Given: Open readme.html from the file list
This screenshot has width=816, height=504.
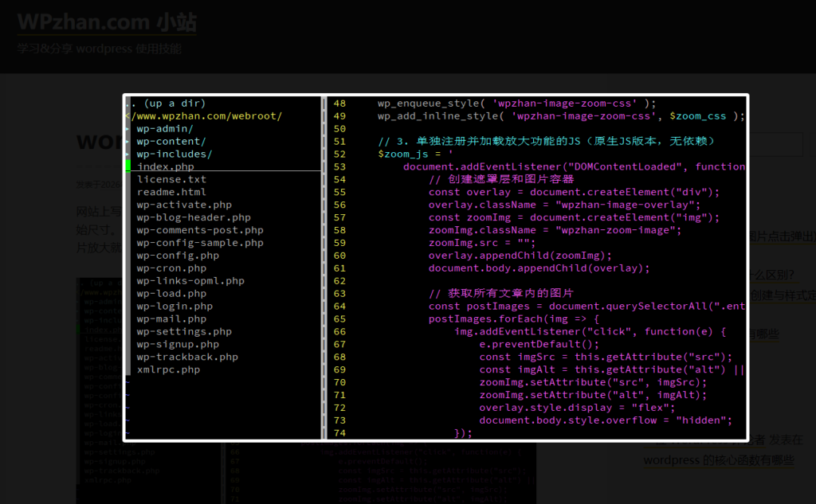Looking at the screenshot, I should (171, 192).
